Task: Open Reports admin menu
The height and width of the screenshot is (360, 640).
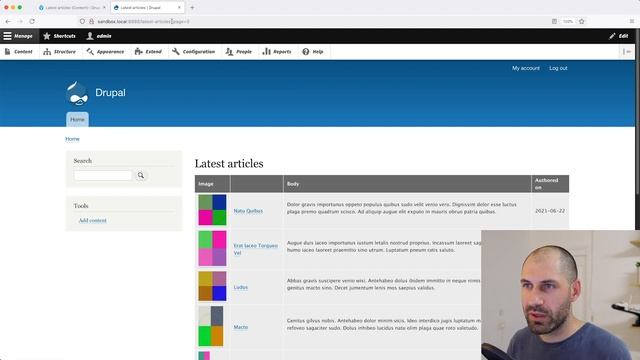Action: tap(277, 52)
